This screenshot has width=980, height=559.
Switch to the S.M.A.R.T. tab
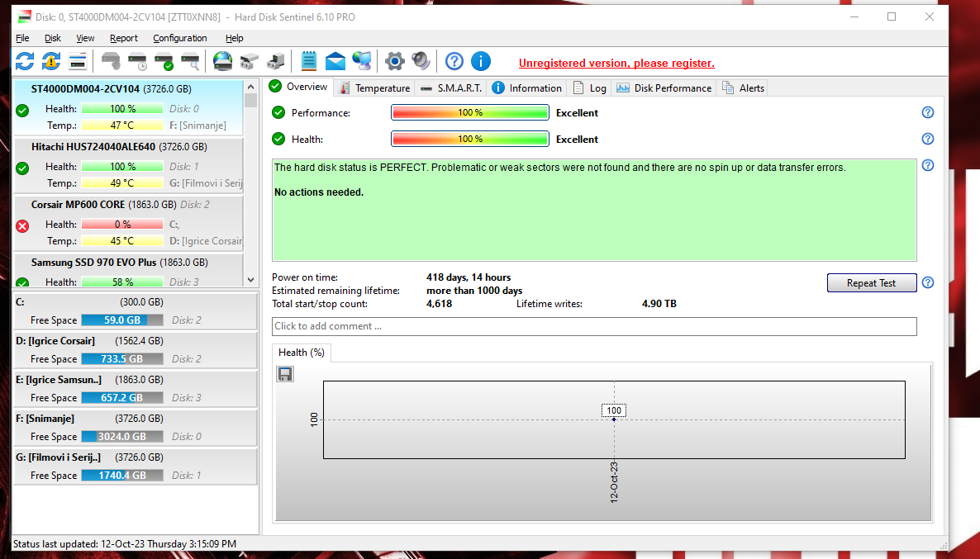(x=450, y=88)
